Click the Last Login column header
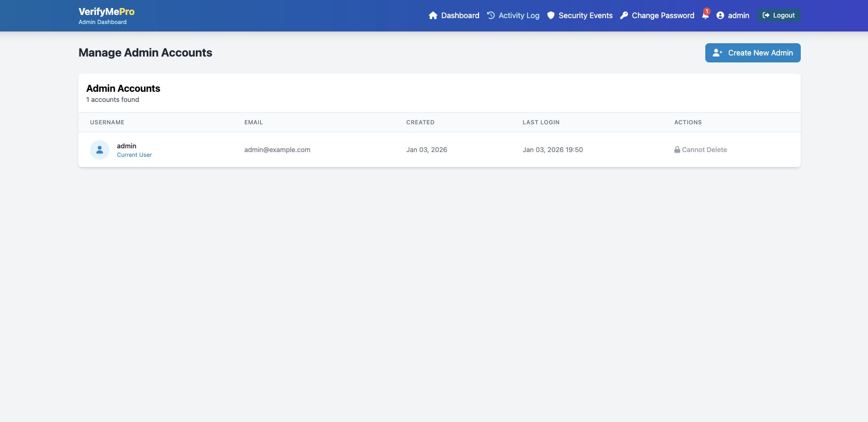 (x=541, y=122)
